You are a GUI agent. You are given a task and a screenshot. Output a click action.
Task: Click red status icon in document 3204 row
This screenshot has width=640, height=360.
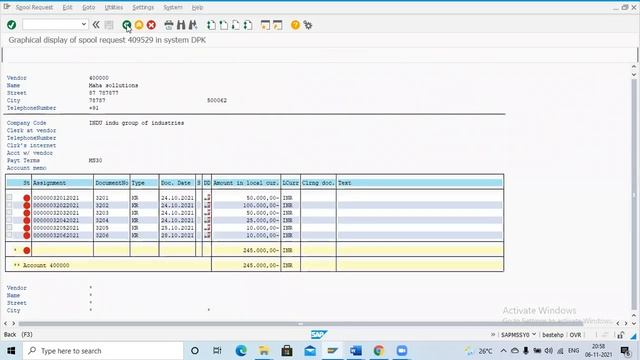(27, 220)
